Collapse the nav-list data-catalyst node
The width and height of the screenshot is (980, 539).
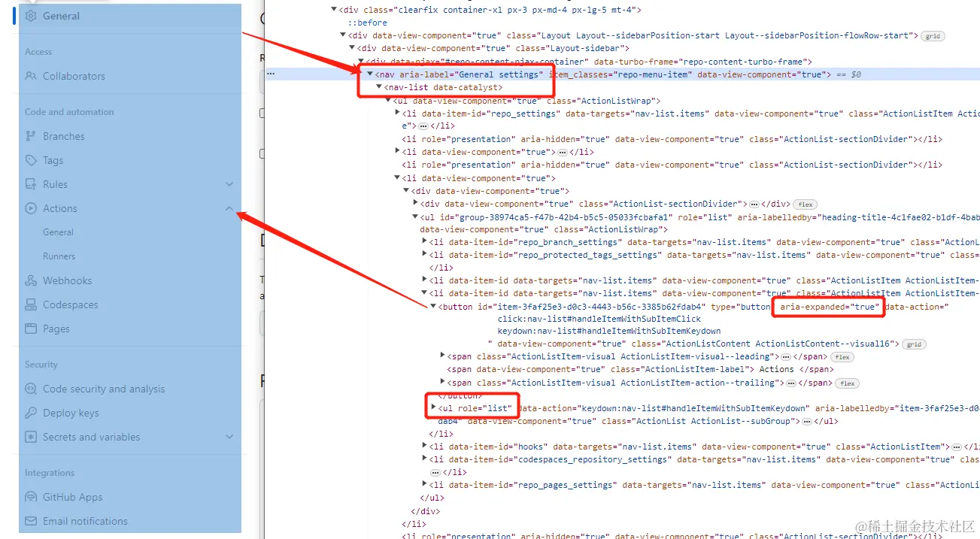(x=379, y=87)
